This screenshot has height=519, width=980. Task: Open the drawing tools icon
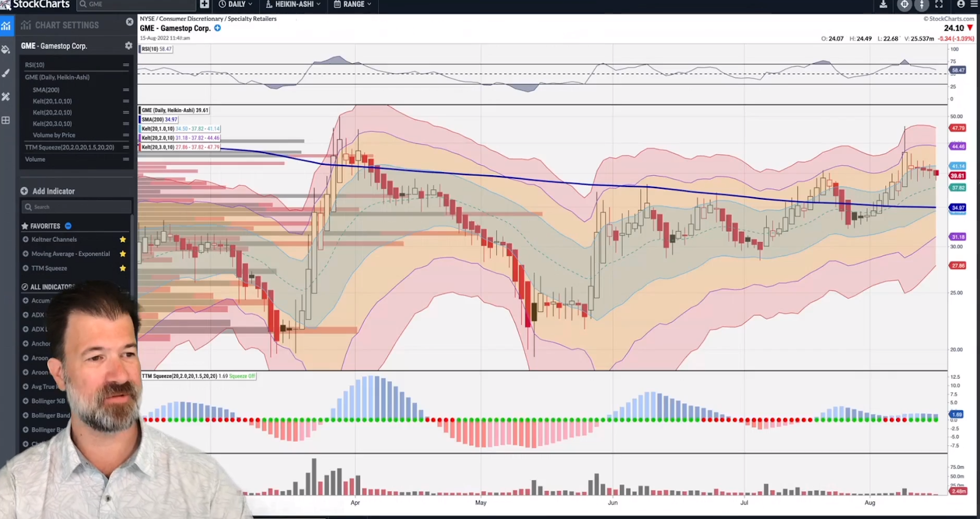pyautogui.click(x=6, y=97)
